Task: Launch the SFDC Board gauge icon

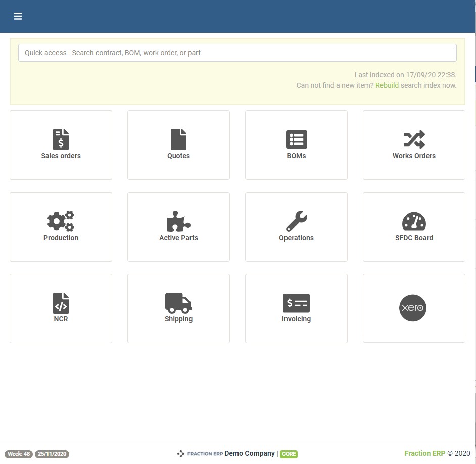Action: 414,221
